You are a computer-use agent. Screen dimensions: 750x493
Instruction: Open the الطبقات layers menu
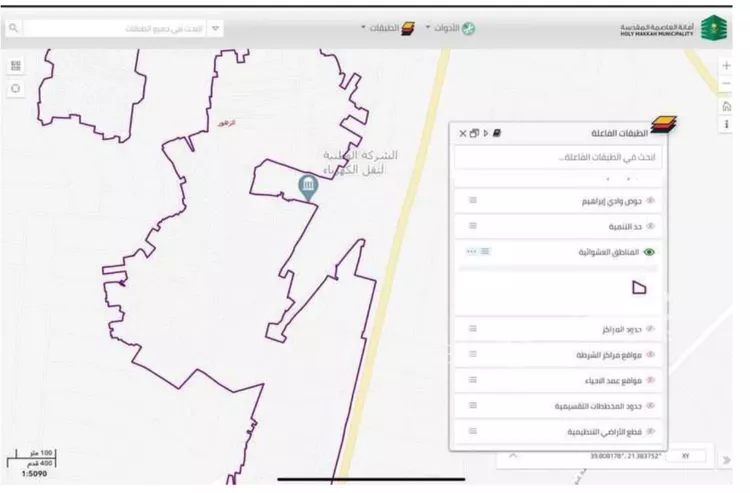[x=387, y=28]
